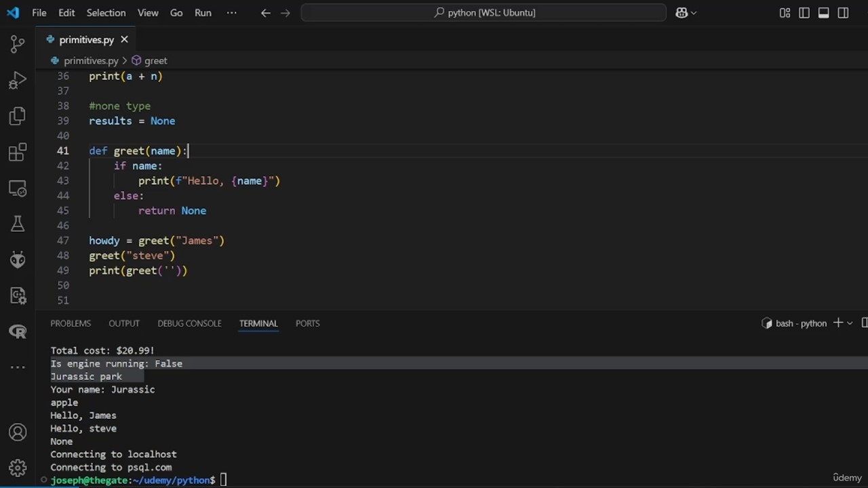Click line number 47 in gutter
The image size is (868, 488).
click(x=62, y=241)
